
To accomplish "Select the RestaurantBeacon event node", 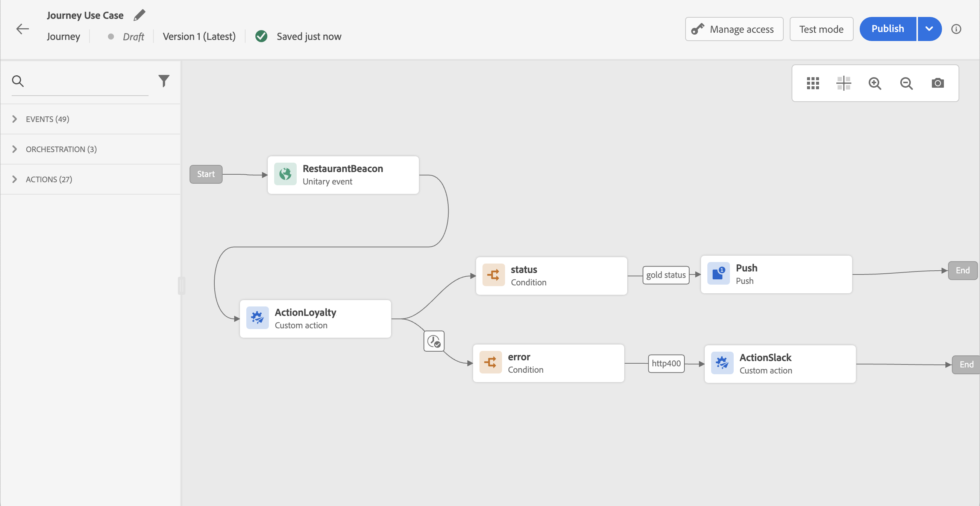I will tap(343, 175).
